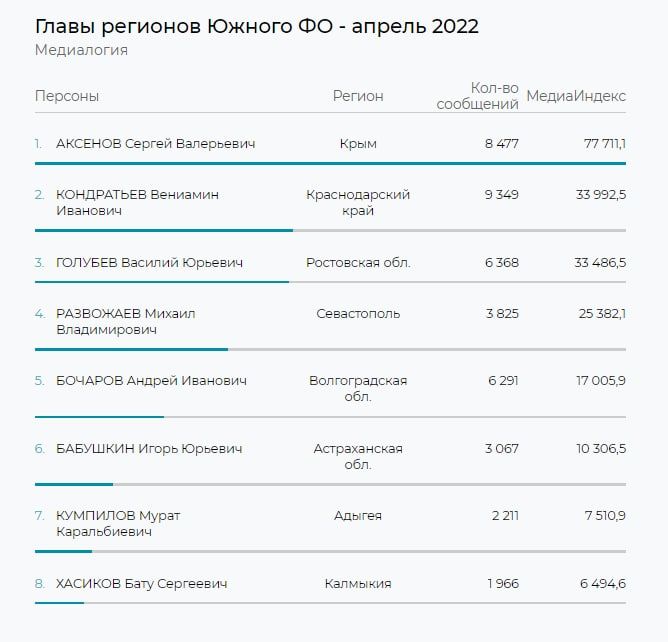Click the Кол-во сообщений column header
Viewport: 668px width, 642px height.
point(478,96)
